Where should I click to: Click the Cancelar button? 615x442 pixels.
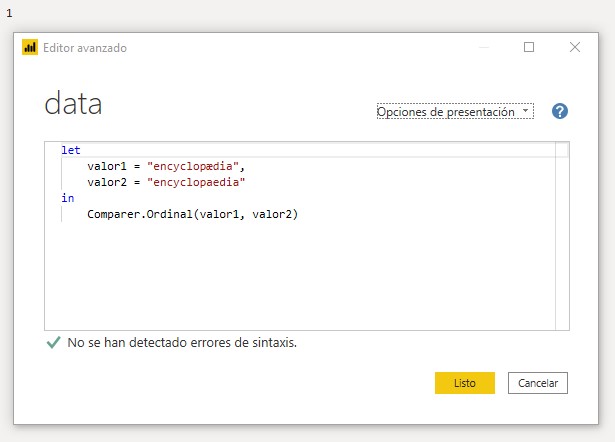point(538,383)
